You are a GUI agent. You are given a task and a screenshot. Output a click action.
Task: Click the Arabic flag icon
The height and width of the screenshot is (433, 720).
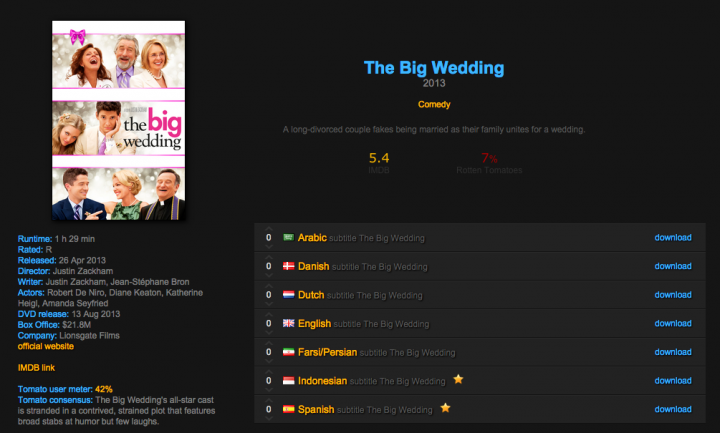coord(288,237)
